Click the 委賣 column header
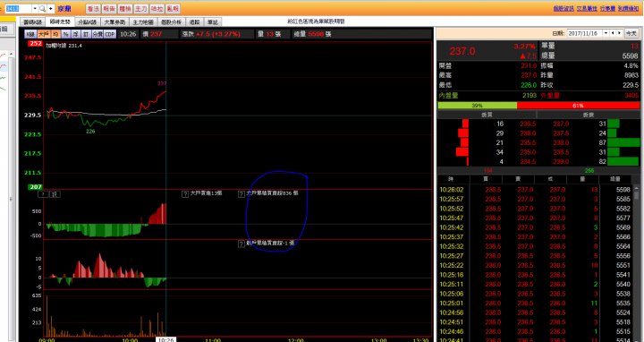Screen dimensions: 644x342 click(x=589, y=115)
